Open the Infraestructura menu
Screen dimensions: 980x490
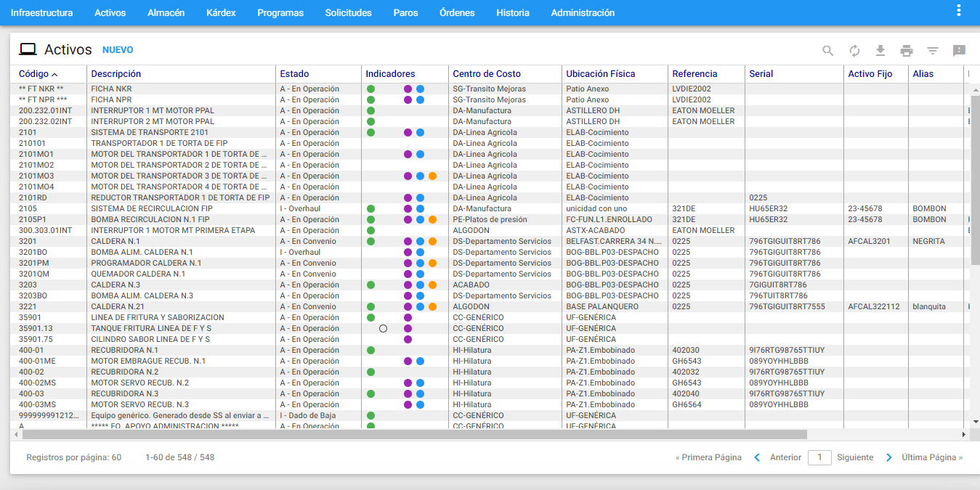(41, 12)
